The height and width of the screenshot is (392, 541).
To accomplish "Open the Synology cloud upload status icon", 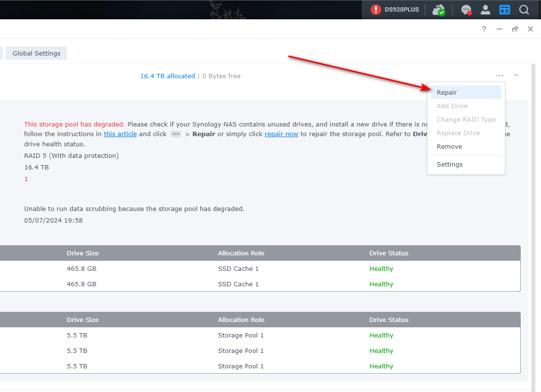I will tap(439, 10).
